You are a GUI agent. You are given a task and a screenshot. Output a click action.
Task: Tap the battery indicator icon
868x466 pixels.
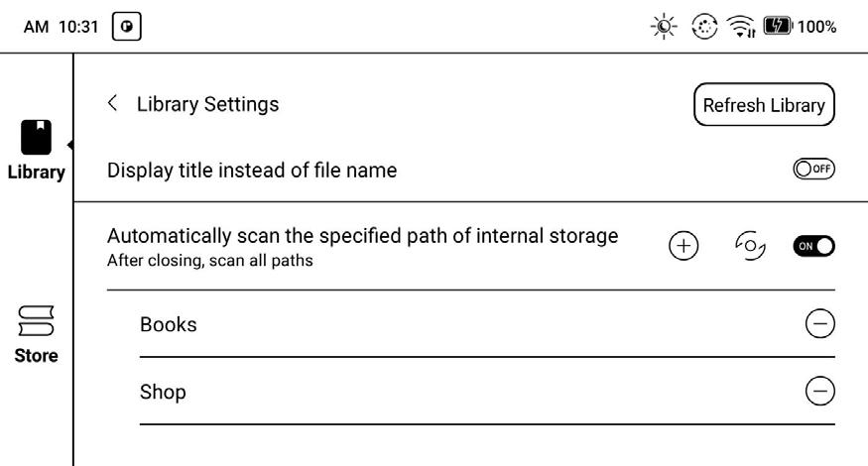pyautogui.click(x=777, y=27)
